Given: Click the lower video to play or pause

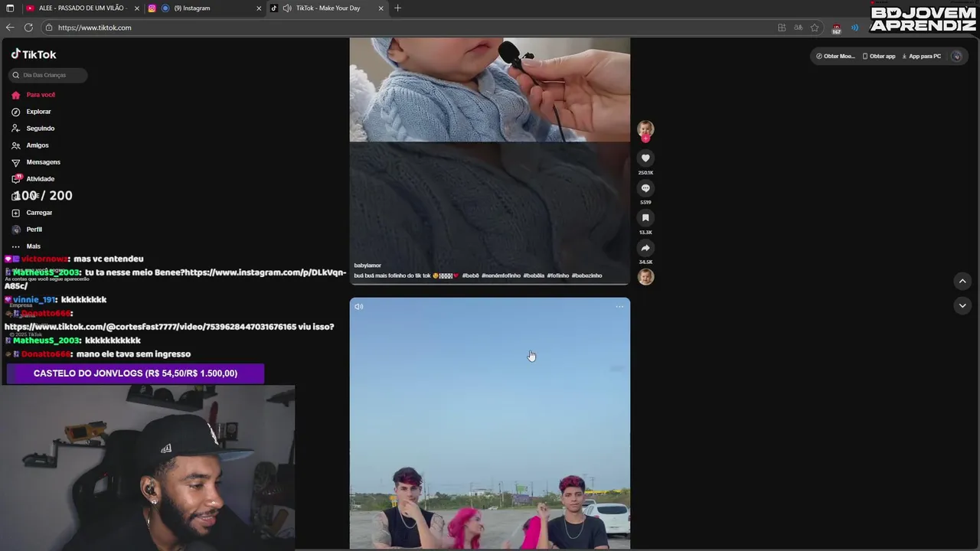Looking at the screenshot, I should point(490,423).
